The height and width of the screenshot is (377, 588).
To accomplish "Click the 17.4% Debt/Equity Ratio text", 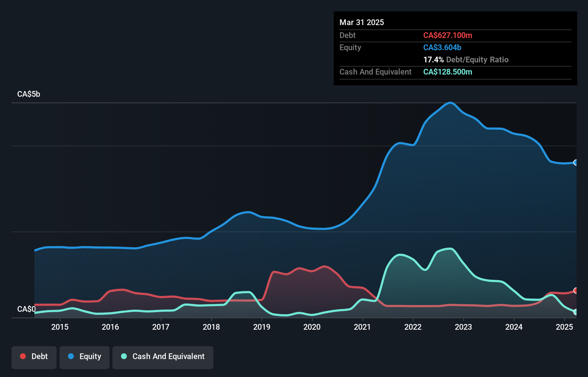I will click(x=466, y=59).
